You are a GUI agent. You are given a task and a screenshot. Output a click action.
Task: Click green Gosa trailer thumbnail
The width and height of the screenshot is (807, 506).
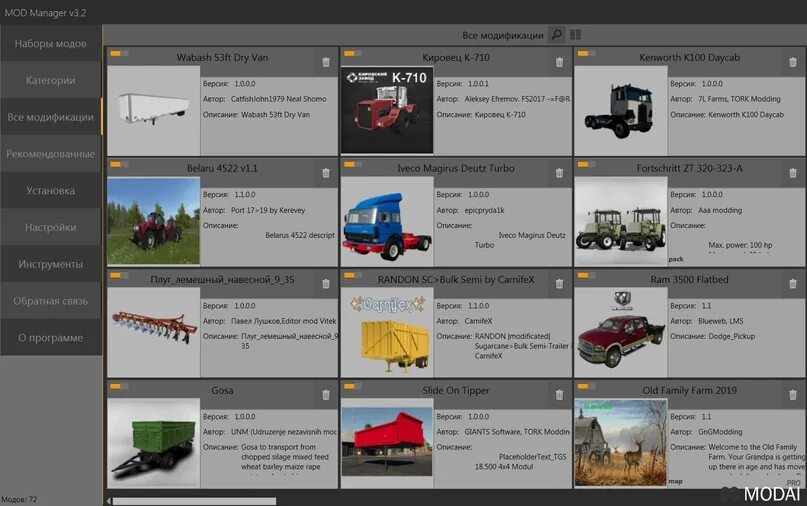click(153, 443)
